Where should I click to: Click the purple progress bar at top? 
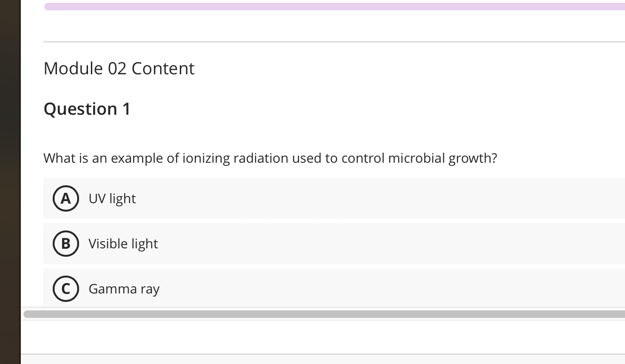click(329, 6)
